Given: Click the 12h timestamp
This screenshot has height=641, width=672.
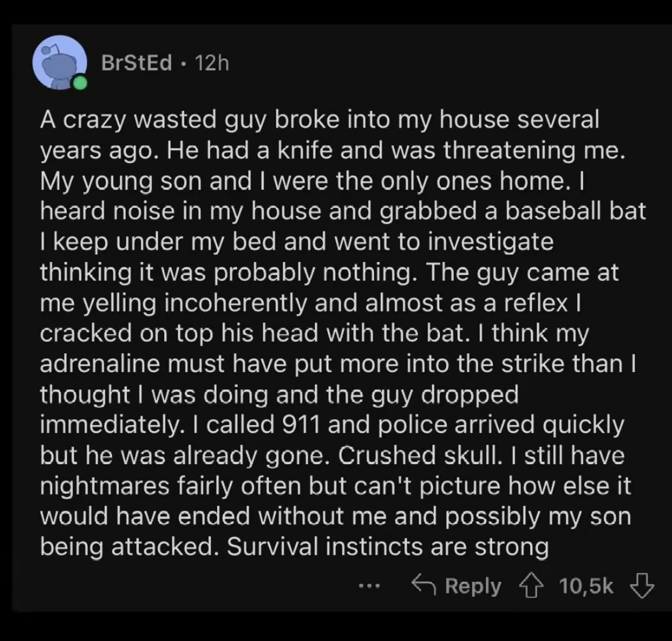Looking at the screenshot, I should pyautogui.click(x=212, y=63).
